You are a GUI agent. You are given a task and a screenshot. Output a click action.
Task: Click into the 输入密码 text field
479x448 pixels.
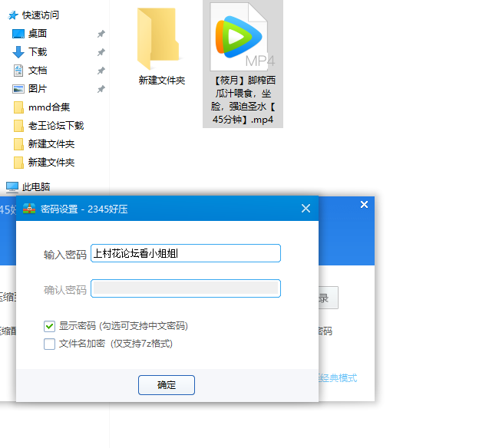[185, 253]
